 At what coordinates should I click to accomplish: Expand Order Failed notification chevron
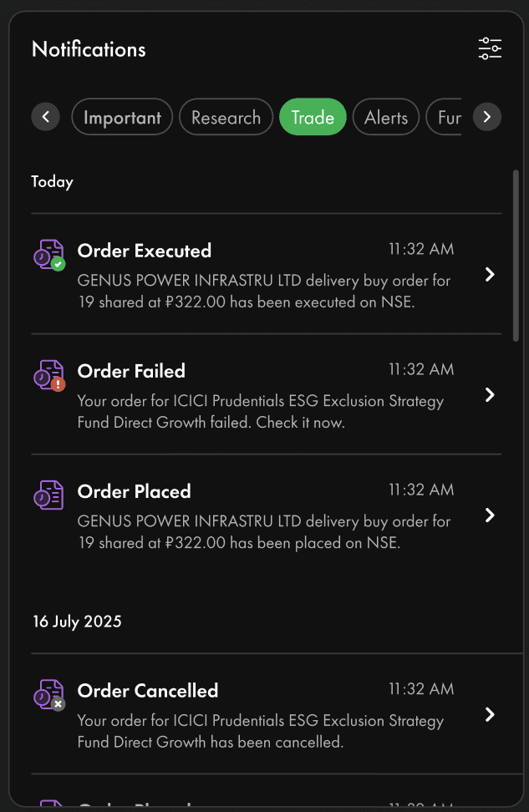point(491,395)
